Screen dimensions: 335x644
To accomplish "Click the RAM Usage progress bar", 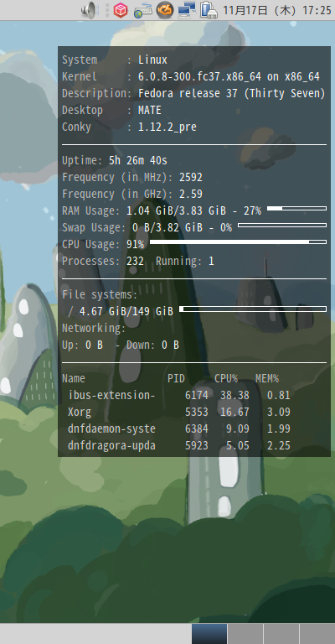I will [x=296, y=209].
